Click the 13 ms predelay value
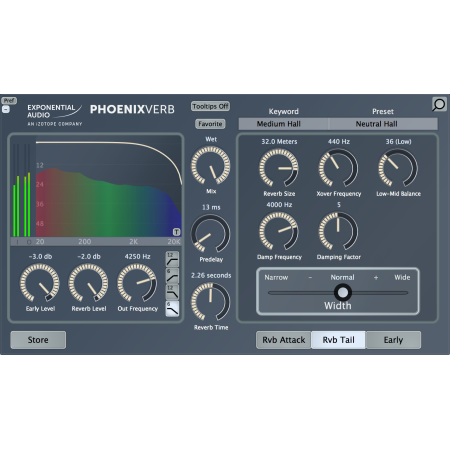This screenshot has width=450, height=450. (x=211, y=207)
